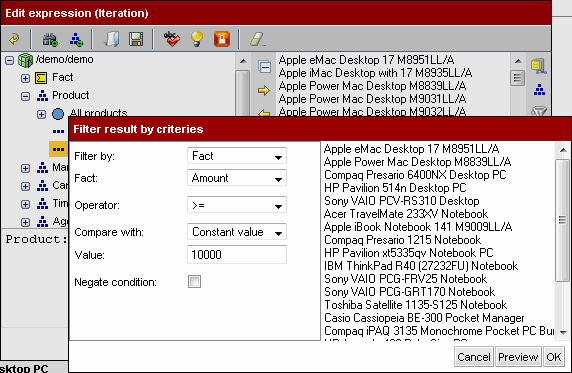Click the orange lock toolbar icon

click(x=222, y=39)
